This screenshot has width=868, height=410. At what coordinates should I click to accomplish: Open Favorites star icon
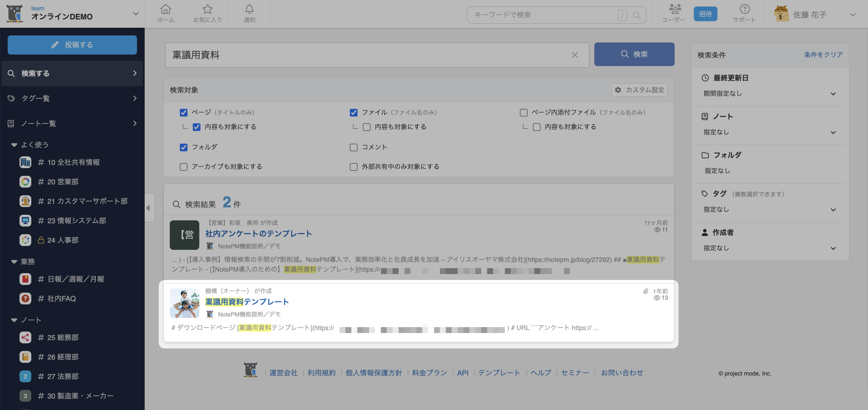208,9
